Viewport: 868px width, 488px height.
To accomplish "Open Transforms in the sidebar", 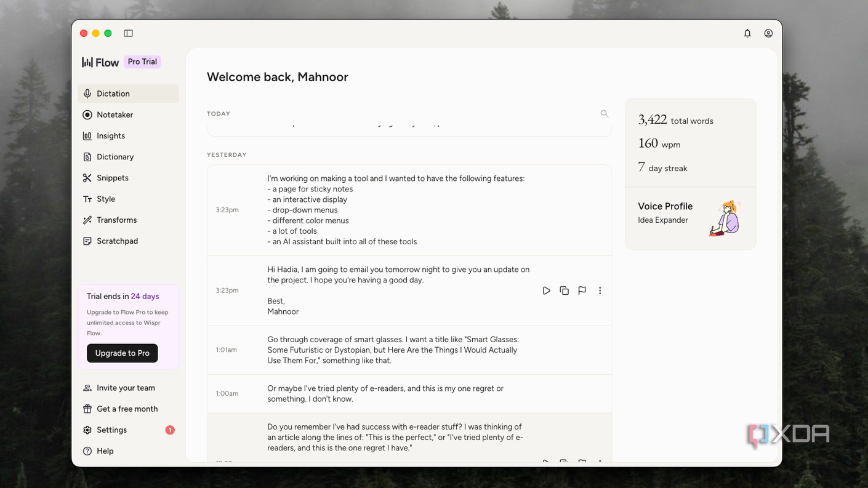I will click(128, 220).
